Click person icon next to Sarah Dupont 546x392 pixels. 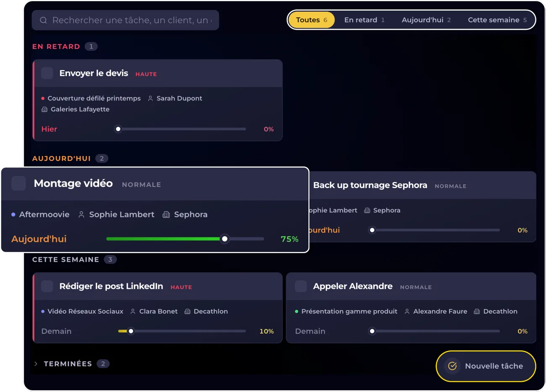coord(150,98)
